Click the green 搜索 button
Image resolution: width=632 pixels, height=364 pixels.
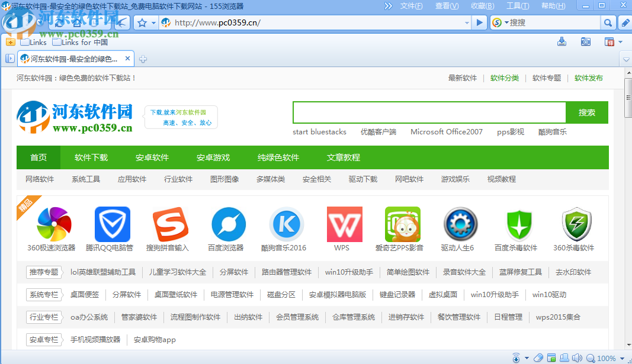pyautogui.click(x=587, y=112)
